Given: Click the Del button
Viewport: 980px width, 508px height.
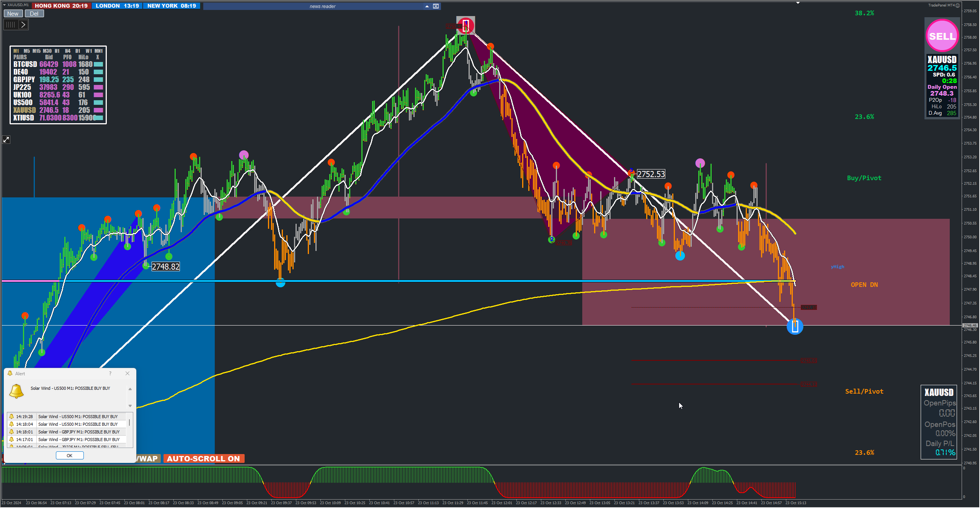Looking at the screenshot, I should pyautogui.click(x=34, y=14).
